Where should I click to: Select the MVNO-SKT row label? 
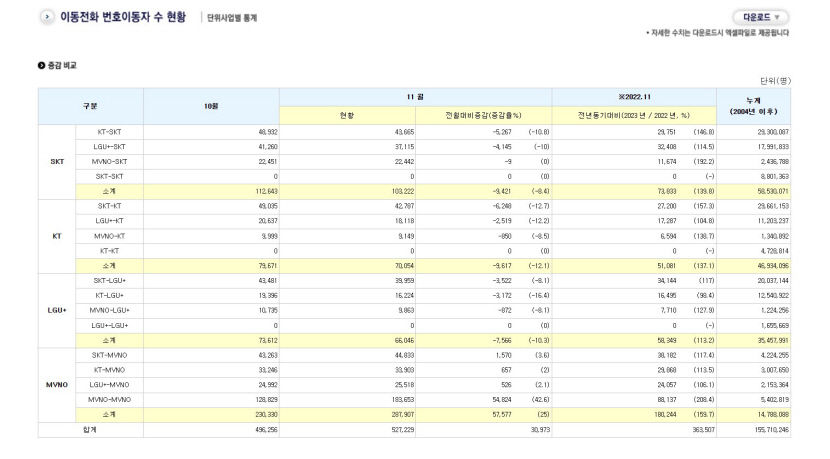110,161
